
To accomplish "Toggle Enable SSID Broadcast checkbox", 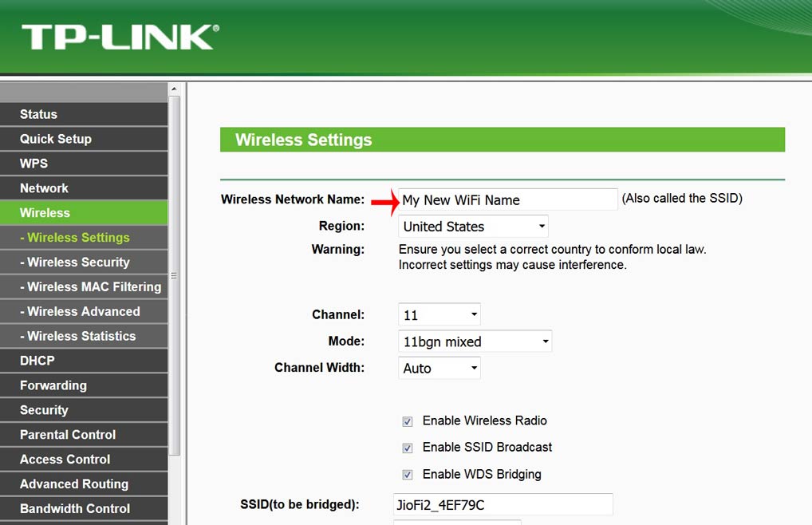I will click(x=408, y=448).
